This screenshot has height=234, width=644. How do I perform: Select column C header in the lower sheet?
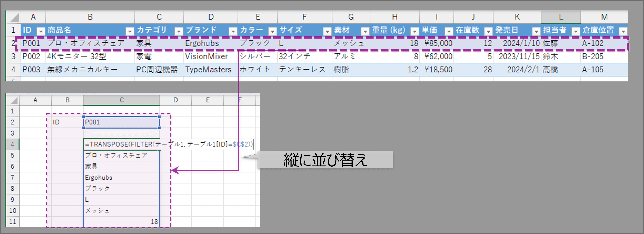(x=122, y=100)
